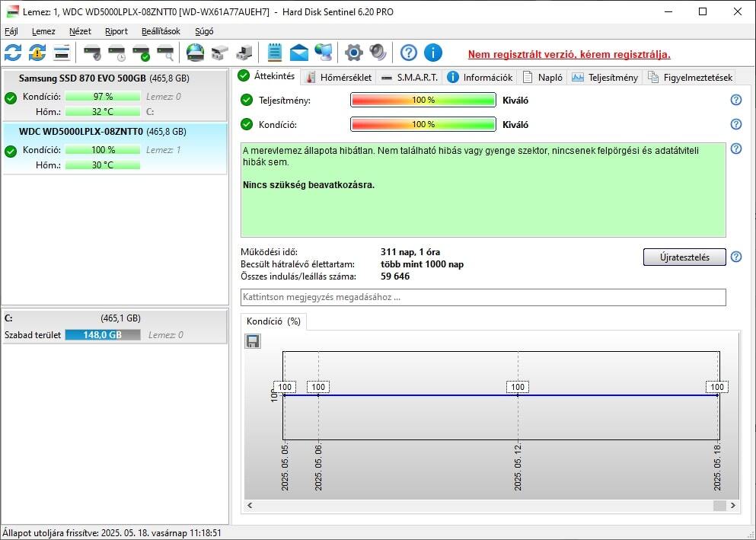Click the value több mint 1000 nap

click(422, 264)
